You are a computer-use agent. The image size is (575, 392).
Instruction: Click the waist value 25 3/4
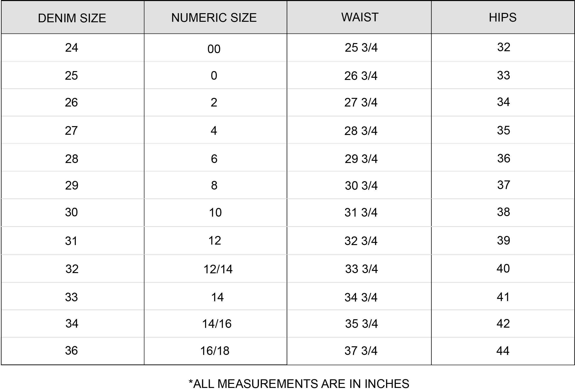(x=361, y=47)
